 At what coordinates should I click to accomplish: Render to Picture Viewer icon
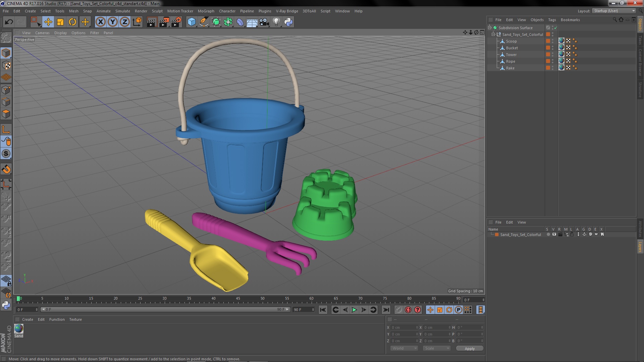pos(164,22)
